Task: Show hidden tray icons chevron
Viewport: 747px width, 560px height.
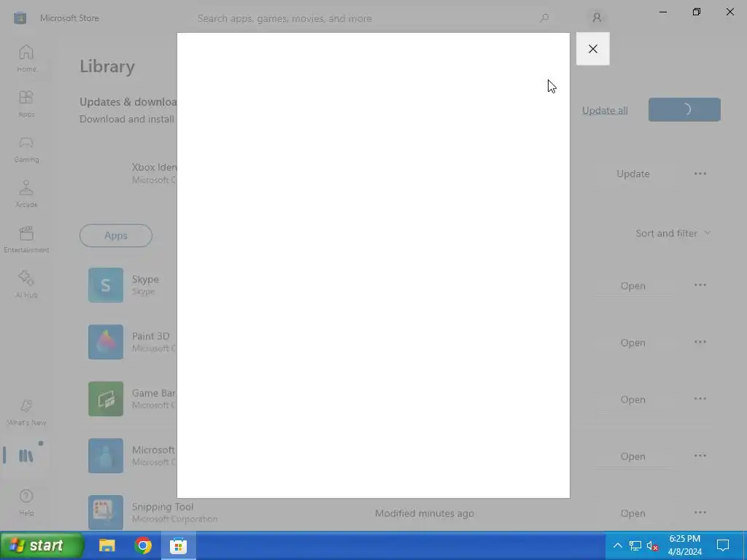Action: (617, 545)
